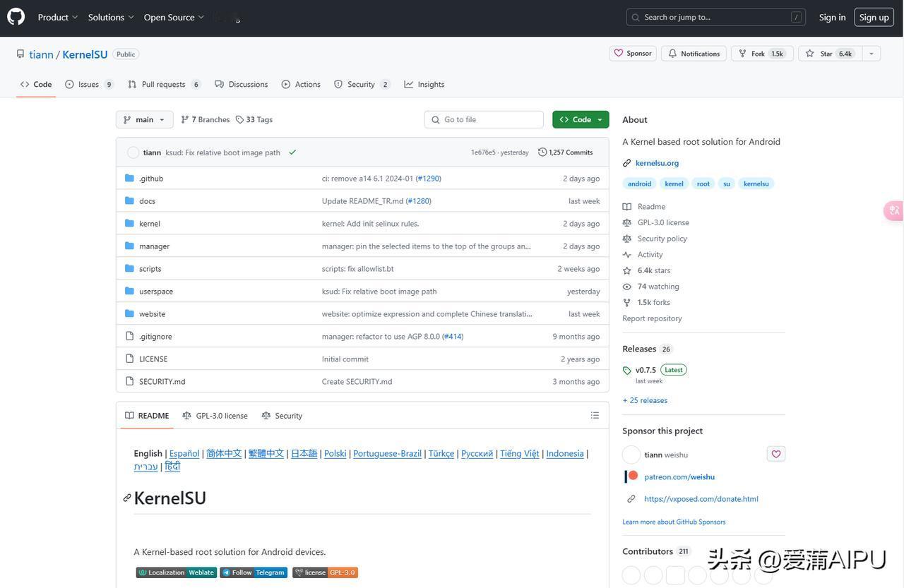Click the heart icon on Sponsor button
Viewport: 904px width, 588px height.
619,54
